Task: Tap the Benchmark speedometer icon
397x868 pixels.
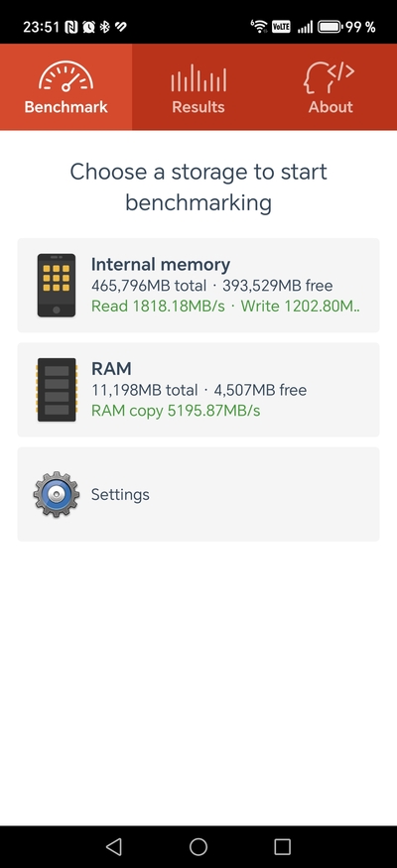Action: coord(66,76)
